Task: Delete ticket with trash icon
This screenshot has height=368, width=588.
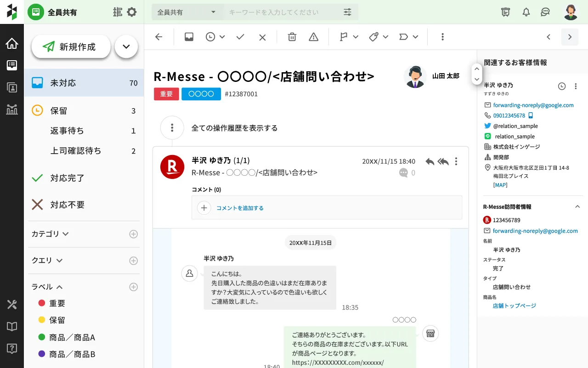Action: coord(292,37)
